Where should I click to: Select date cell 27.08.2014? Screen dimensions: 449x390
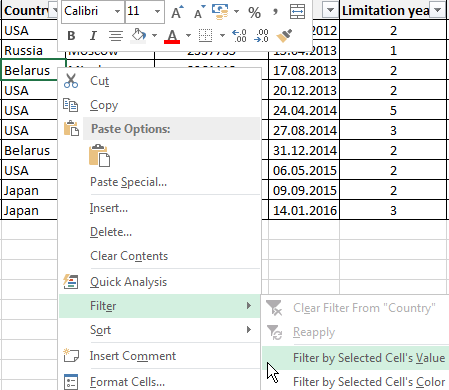point(304,130)
